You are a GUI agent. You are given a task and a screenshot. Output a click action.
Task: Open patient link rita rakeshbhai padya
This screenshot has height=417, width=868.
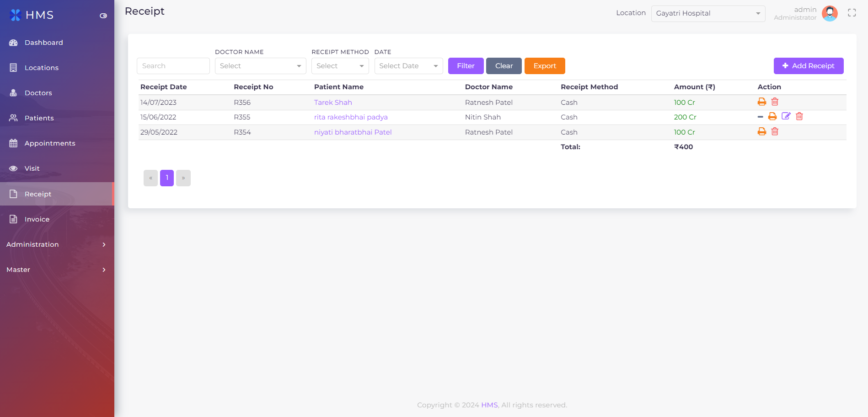coord(351,117)
